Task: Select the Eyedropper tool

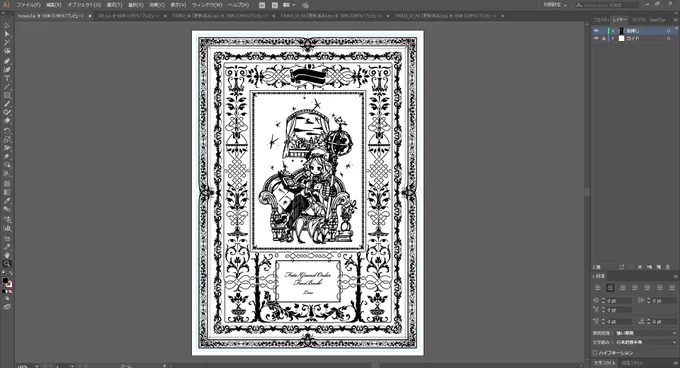Action: (7, 201)
